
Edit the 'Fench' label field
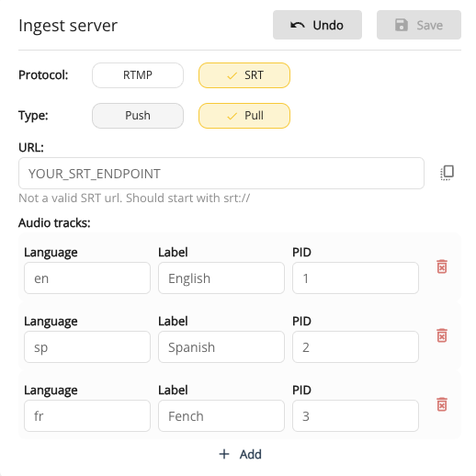tap(221, 416)
